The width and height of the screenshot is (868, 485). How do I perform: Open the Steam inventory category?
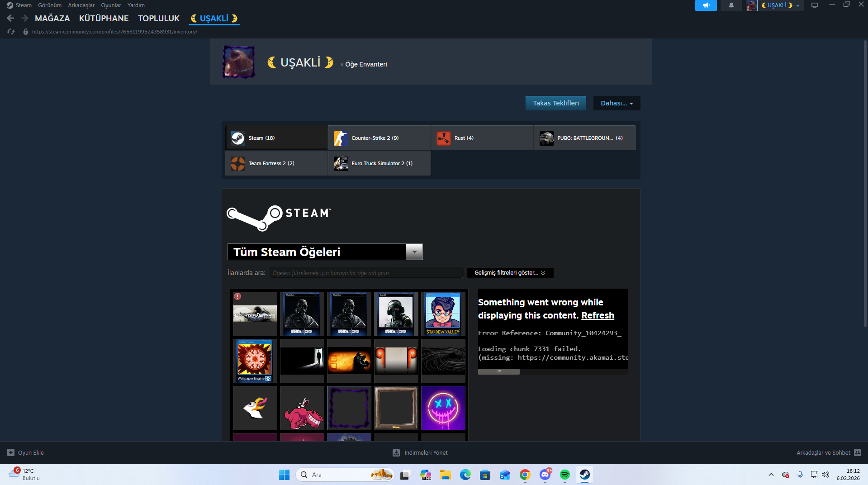[276, 138]
